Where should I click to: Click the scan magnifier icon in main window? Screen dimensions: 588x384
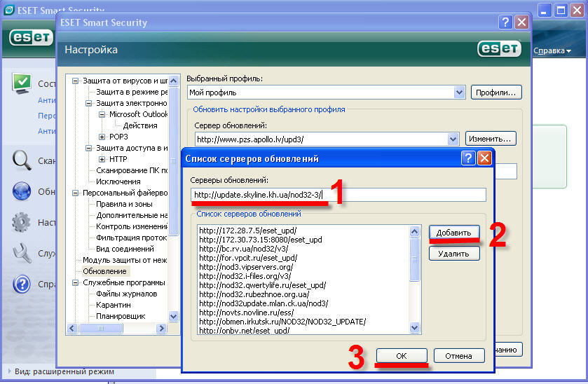pyautogui.click(x=21, y=160)
